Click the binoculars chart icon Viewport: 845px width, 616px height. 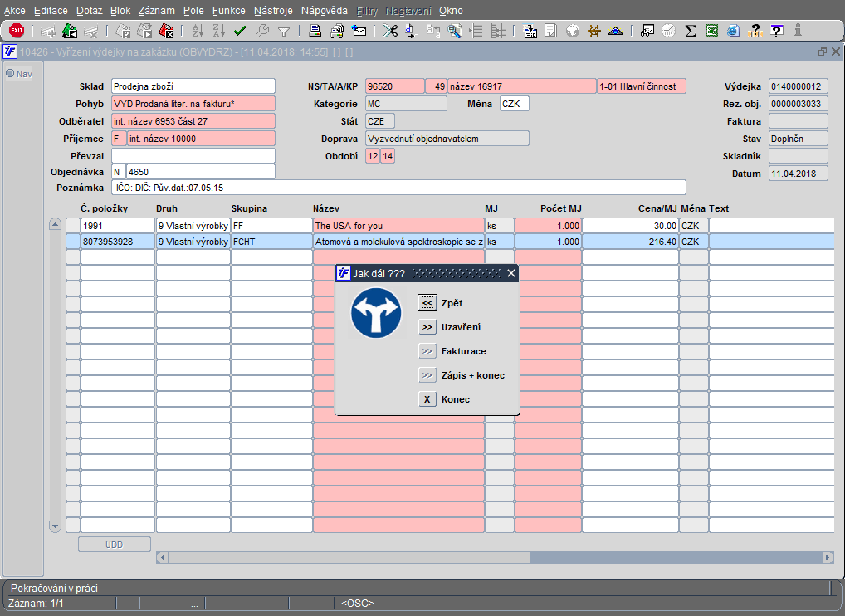[647, 31]
